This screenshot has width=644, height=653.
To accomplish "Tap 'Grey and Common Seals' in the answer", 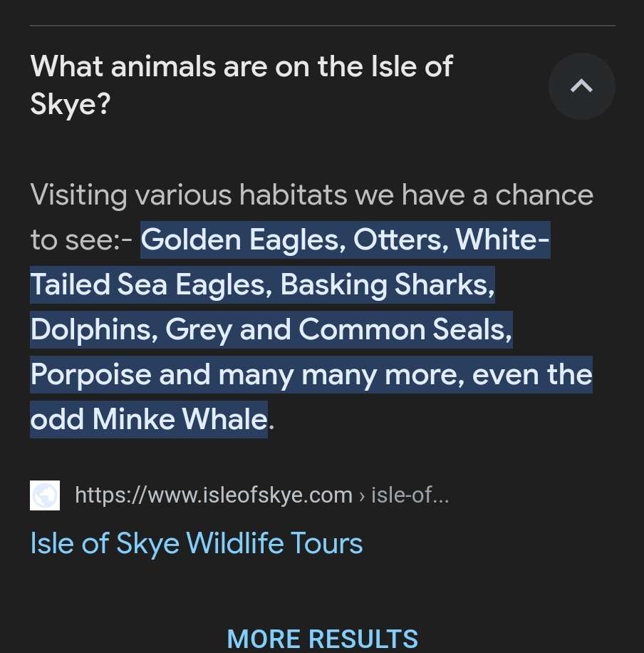I will [x=338, y=329].
